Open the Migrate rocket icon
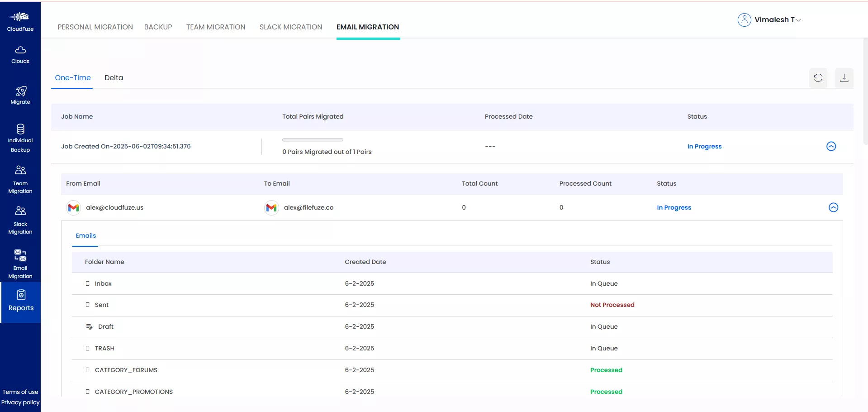The width and height of the screenshot is (868, 412). (x=21, y=91)
